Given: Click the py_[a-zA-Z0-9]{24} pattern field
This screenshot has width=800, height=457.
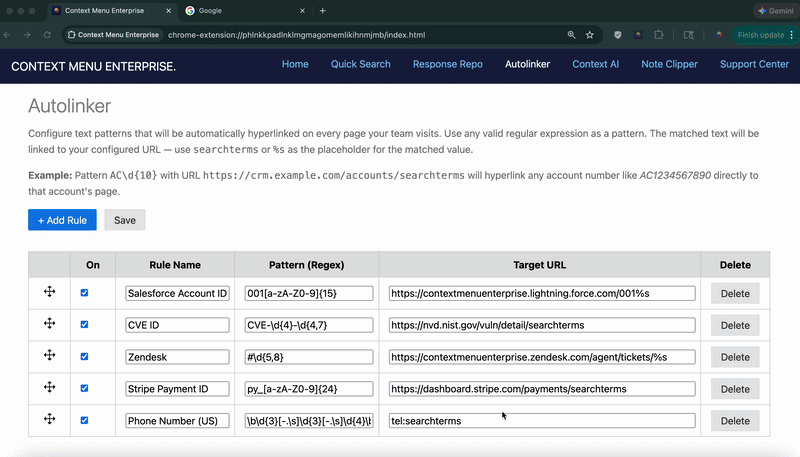Looking at the screenshot, I should [309, 389].
